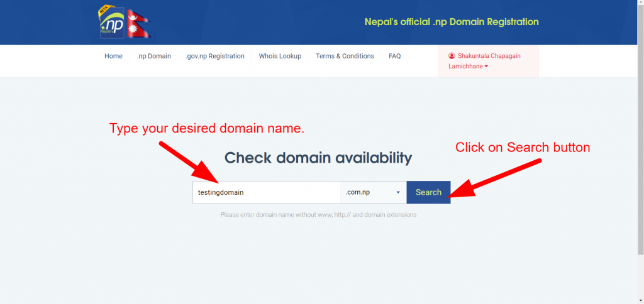Open the Home menu item
This screenshot has width=644, height=304.
113,56
